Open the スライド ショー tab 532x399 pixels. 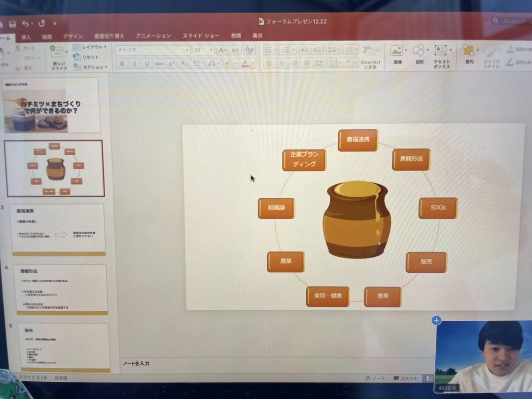(201, 36)
